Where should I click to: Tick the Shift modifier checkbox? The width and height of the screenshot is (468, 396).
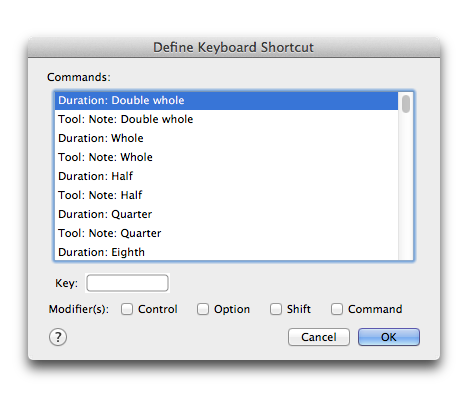click(276, 309)
